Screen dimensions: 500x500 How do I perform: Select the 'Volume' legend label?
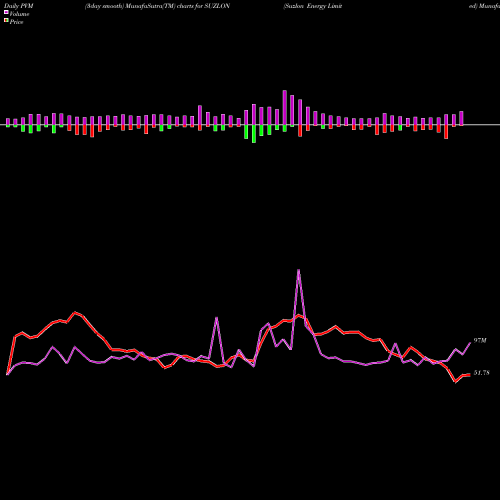click(19, 14)
